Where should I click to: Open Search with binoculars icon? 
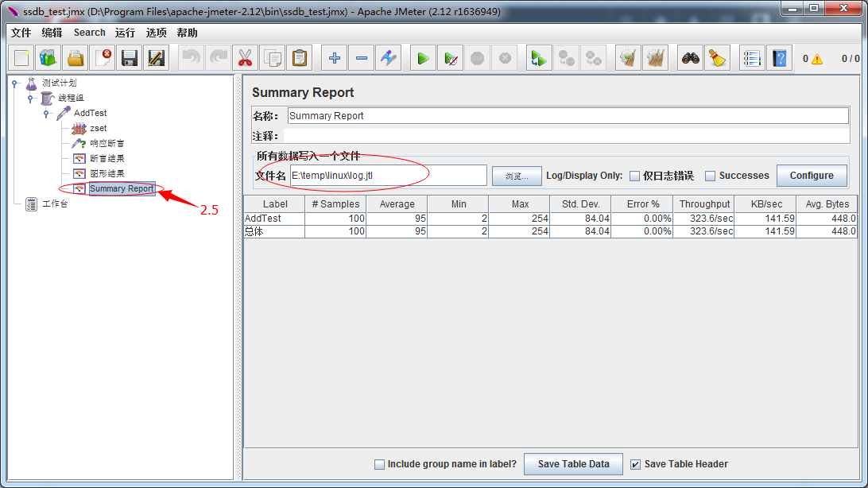click(690, 58)
